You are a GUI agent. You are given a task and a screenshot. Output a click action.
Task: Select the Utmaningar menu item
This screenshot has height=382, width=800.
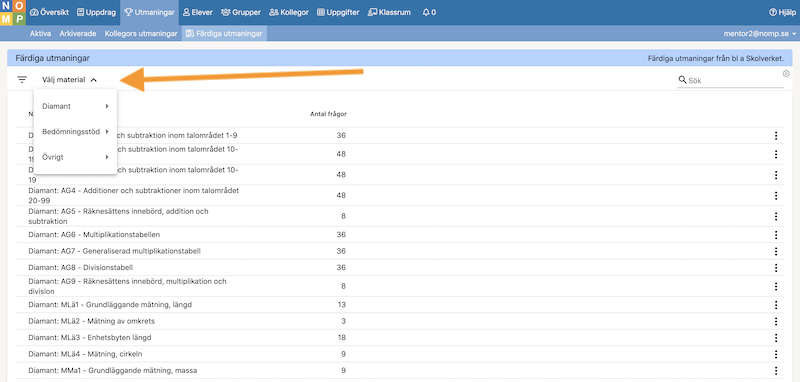coord(149,12)
